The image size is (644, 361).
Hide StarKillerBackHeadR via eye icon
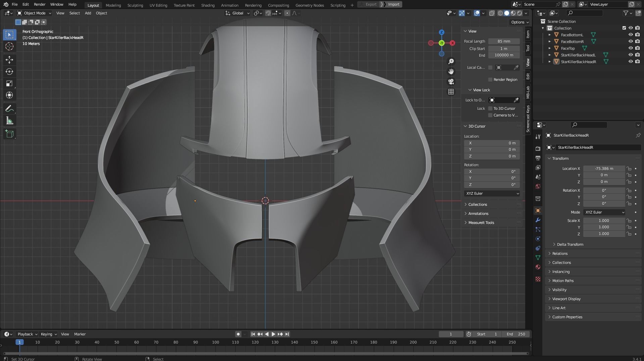(x=631, y=61)
